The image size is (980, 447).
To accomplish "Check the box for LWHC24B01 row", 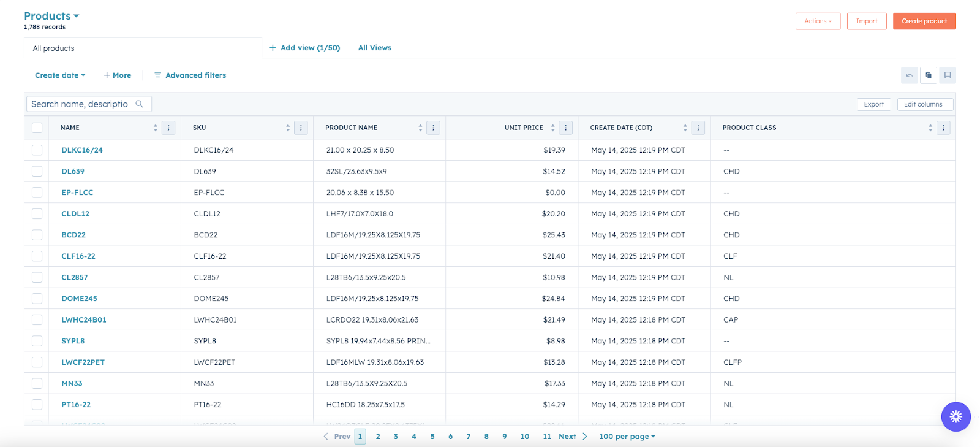I will coord(37,320).
